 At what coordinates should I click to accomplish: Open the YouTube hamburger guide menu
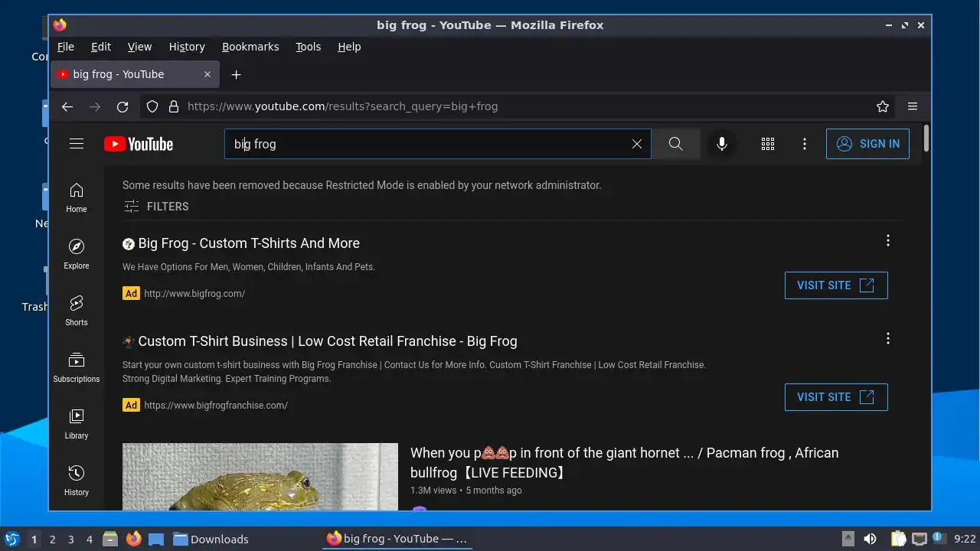click(77, 144)
